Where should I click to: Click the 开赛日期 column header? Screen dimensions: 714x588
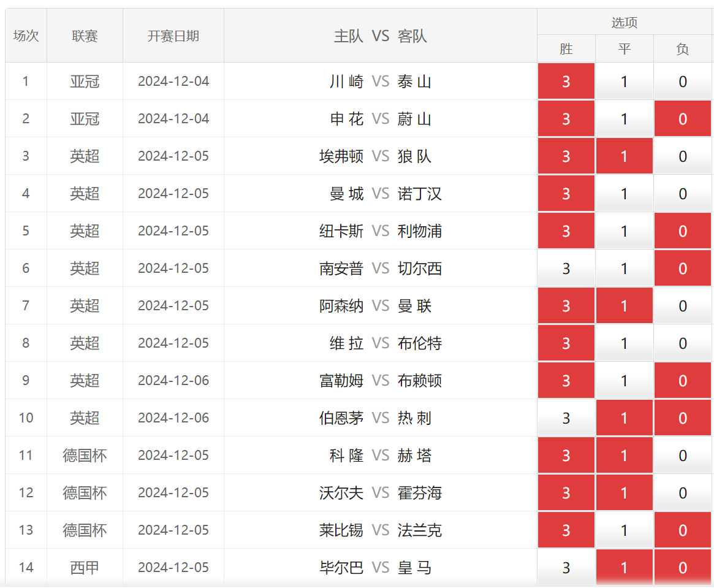173,36
